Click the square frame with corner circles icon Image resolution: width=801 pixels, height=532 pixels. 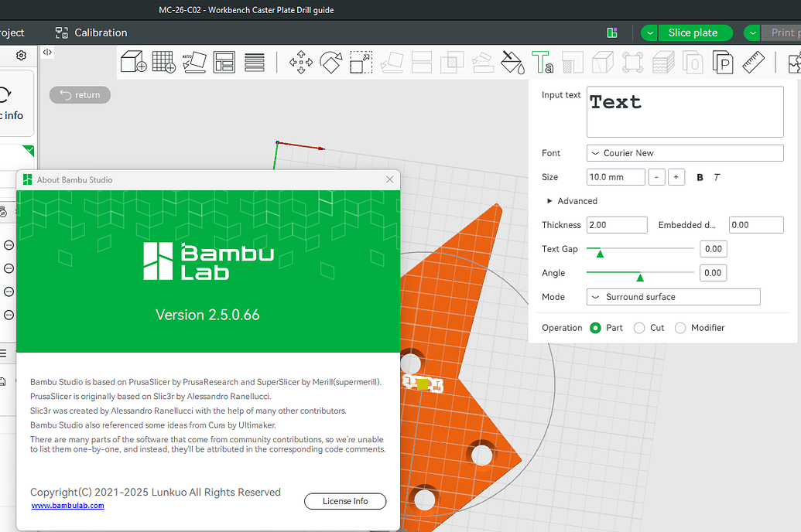point(633,63)
